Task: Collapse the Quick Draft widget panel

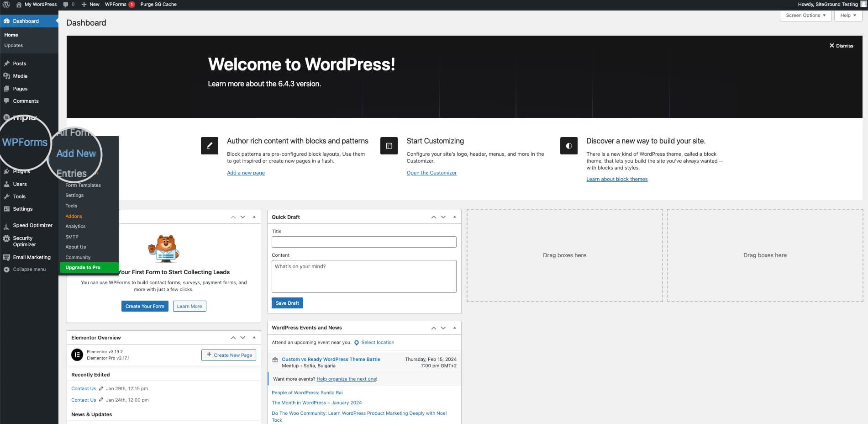Action: [x=455, y=217]
